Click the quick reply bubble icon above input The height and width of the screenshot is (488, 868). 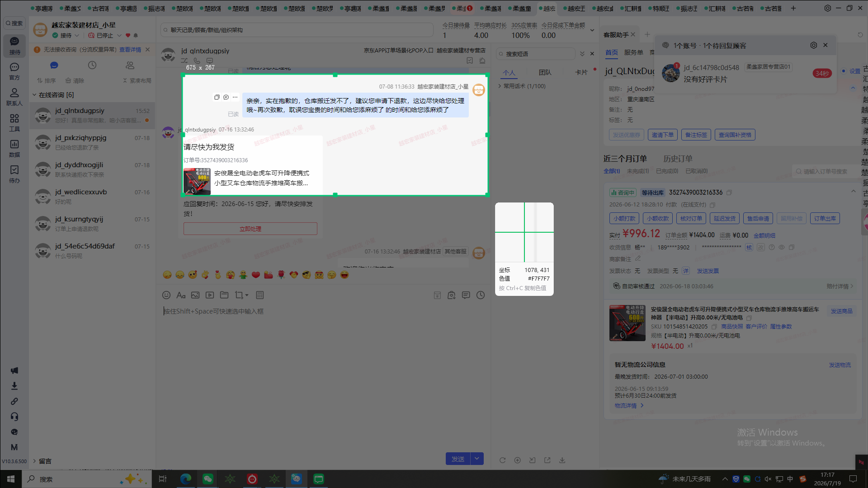click(x=466, y=295)
